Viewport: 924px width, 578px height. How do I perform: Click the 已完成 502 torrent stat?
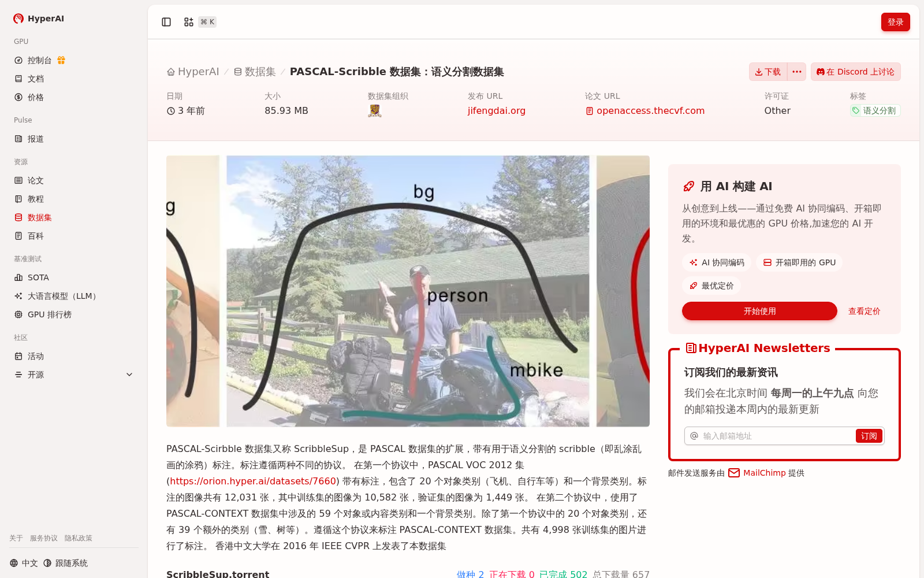click(x=563, y=574)
